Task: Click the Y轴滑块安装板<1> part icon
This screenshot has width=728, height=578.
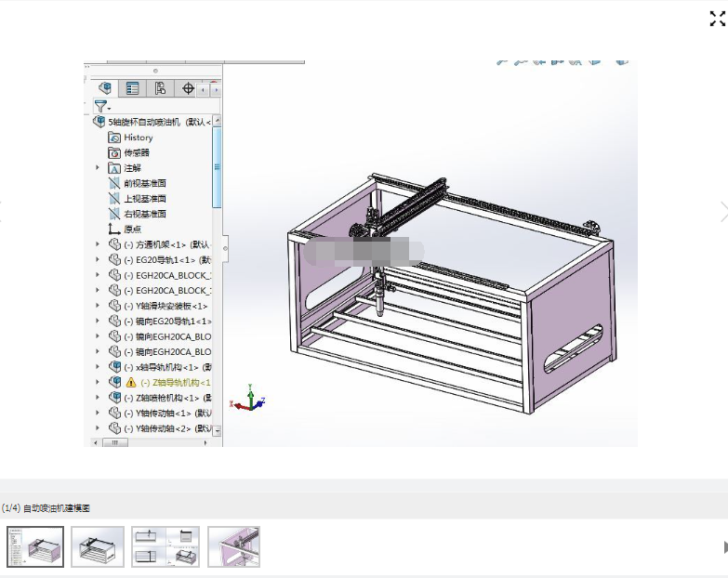Action: coord(114,306)
